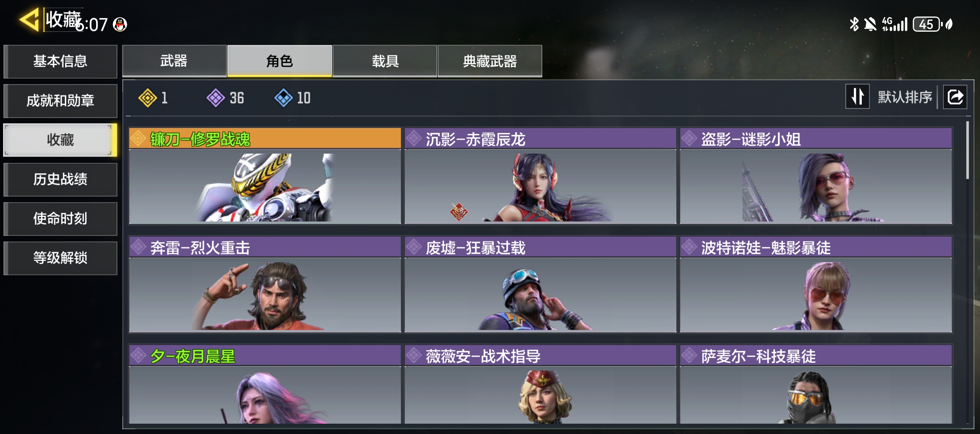
Task: Tap the yellow back arrow icon
Action: tap(29, 19)
